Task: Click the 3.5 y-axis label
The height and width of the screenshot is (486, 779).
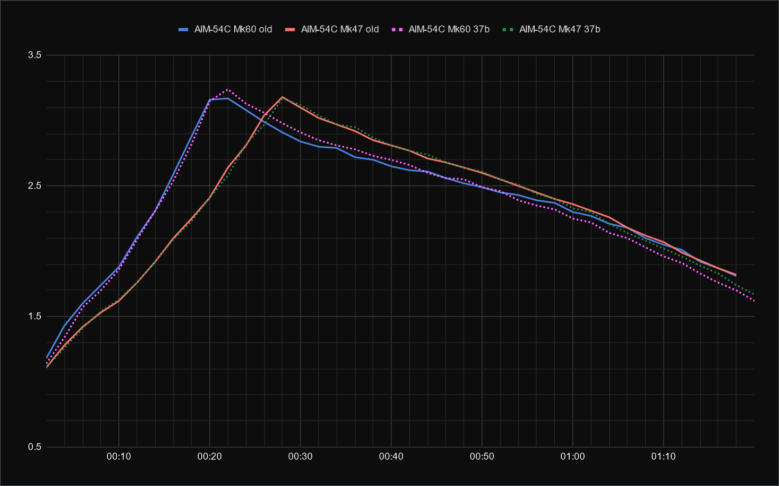Action: click(34, 55)
